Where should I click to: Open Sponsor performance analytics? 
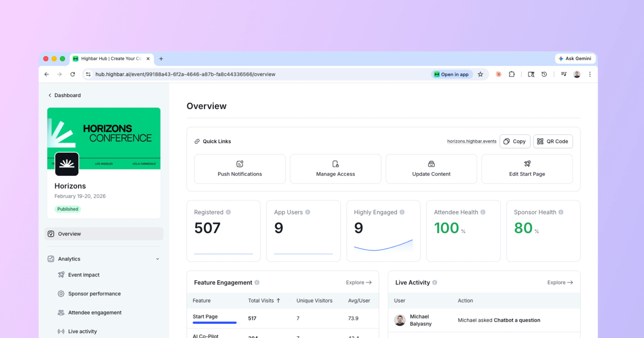pyautogui.click(x=94, y=293)
